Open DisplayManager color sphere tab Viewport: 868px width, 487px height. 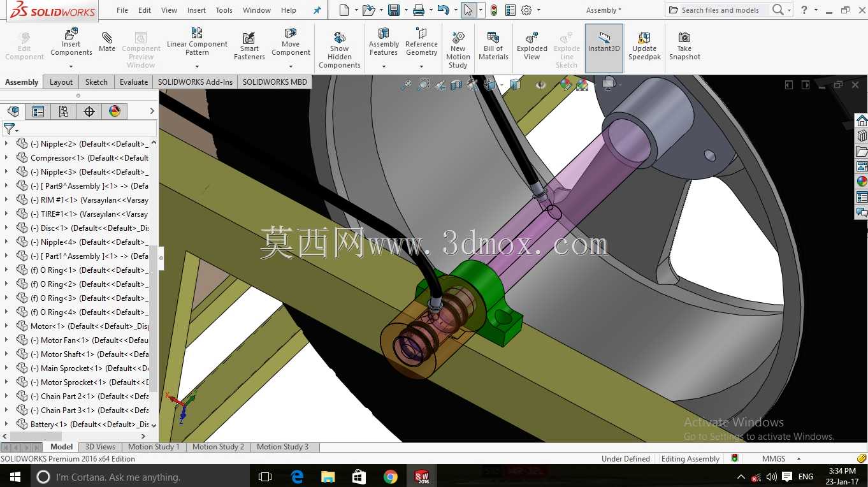pyautogui.click(x=115, y=112)
